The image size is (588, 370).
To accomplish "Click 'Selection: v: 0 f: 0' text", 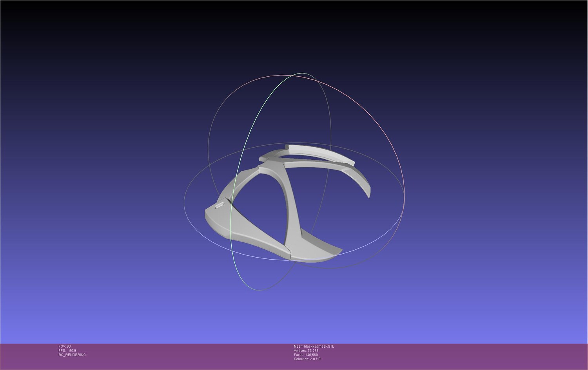I will point(307,359).
